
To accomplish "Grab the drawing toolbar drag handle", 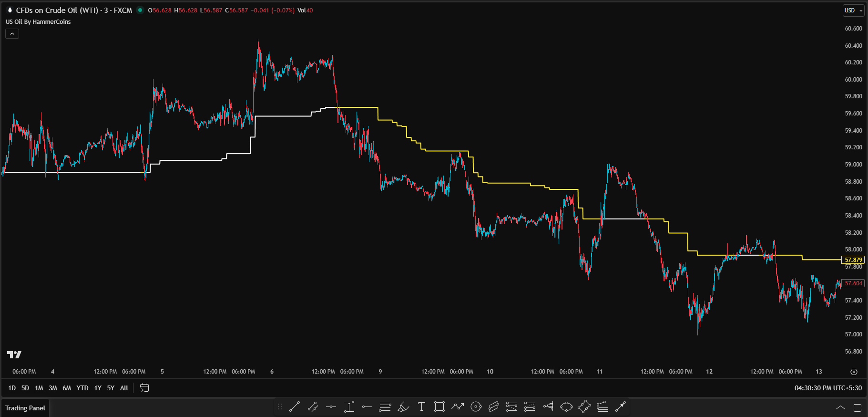I will coord(280,407).
